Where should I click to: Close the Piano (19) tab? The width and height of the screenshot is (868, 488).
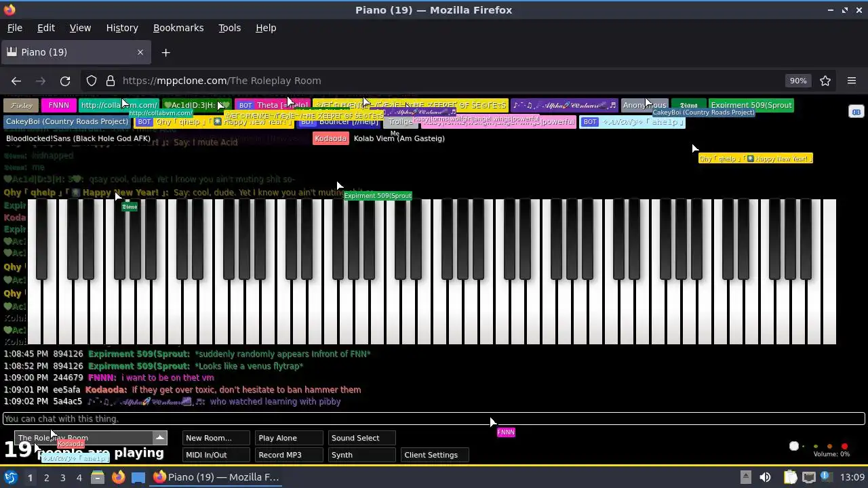tap(140, 52)
